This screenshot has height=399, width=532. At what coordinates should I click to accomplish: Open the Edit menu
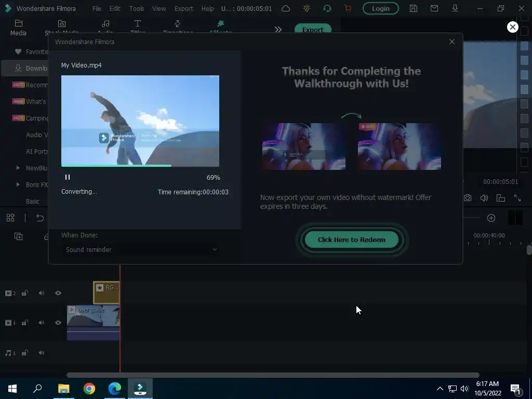click(x=115, y=8)
